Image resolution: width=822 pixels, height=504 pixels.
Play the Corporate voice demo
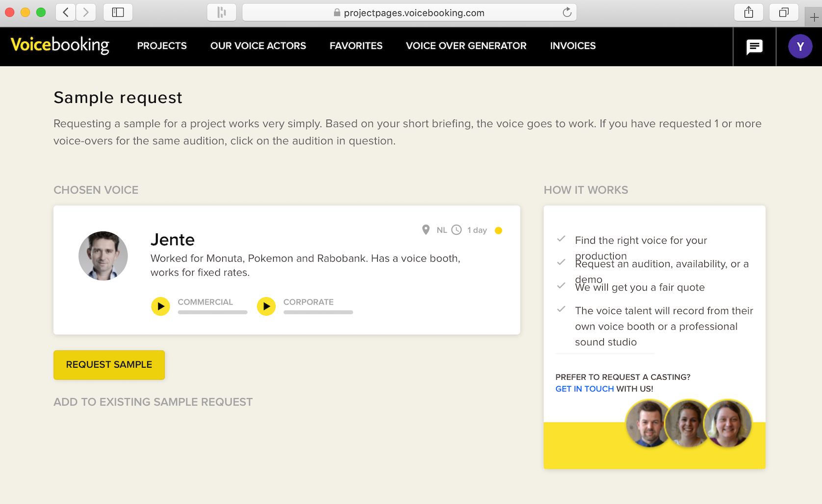click(266, 306)
